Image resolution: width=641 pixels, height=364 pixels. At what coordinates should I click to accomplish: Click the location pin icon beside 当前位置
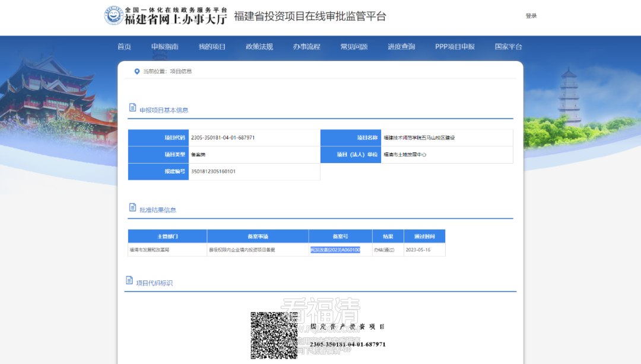(x=137, y=72)
